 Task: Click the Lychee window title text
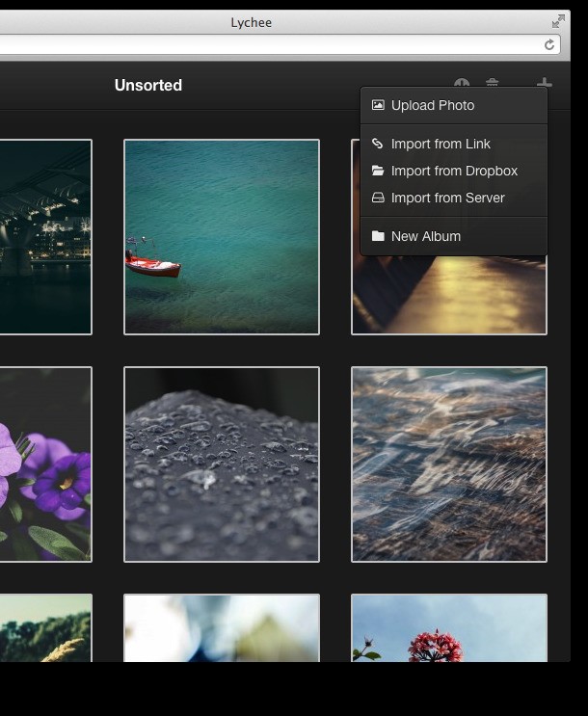click(252, 22)
